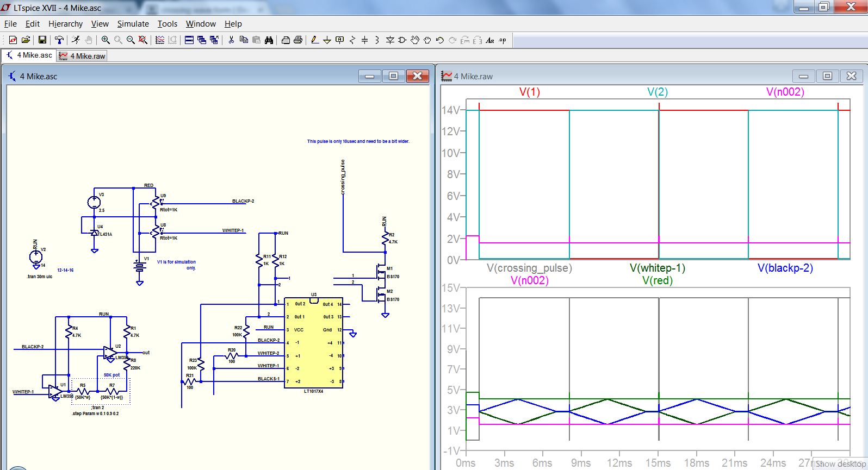Image resolution: width=868 pixels, height=470 pixels.
Task: Place an Inductor component
Action: click(377, 40)
